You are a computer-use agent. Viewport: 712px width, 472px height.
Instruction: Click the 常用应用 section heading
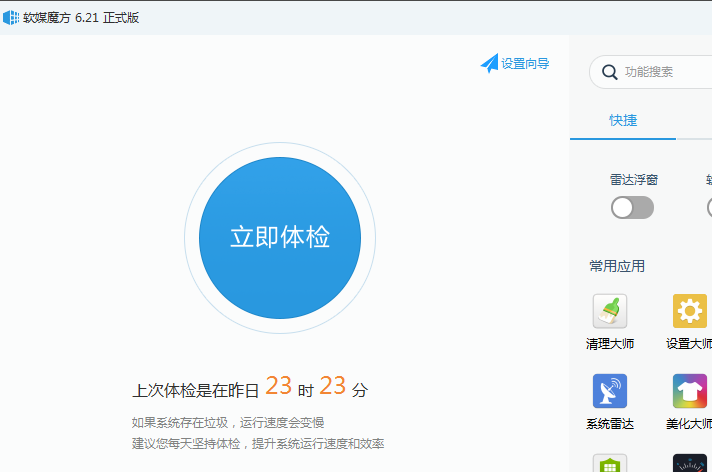(x=617, y=266)
